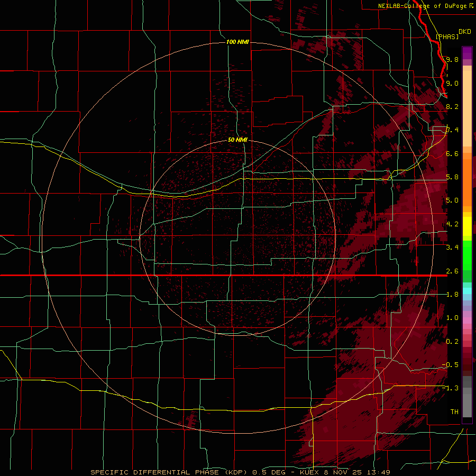Click the 4.2 legend value
The image size is (476, 476).
pyautogui.click(x=452, y=224)
